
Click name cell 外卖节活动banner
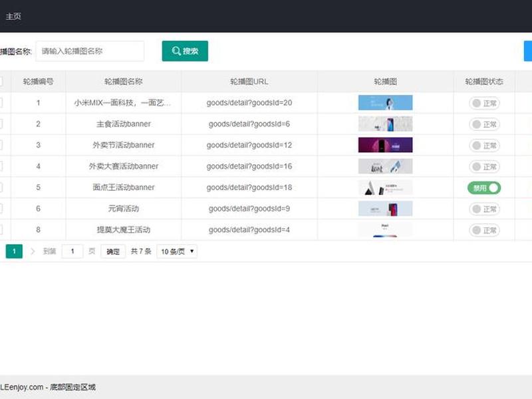[124, 145]
